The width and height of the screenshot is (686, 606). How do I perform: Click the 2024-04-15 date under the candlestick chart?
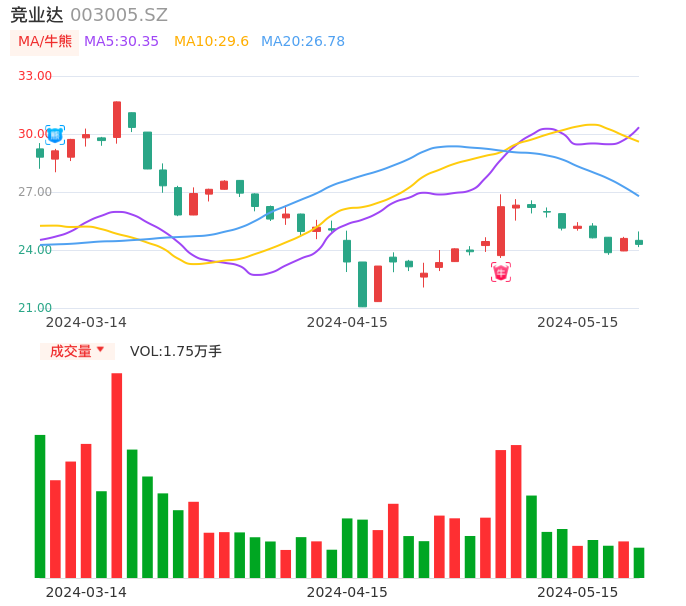coord(346,322)
